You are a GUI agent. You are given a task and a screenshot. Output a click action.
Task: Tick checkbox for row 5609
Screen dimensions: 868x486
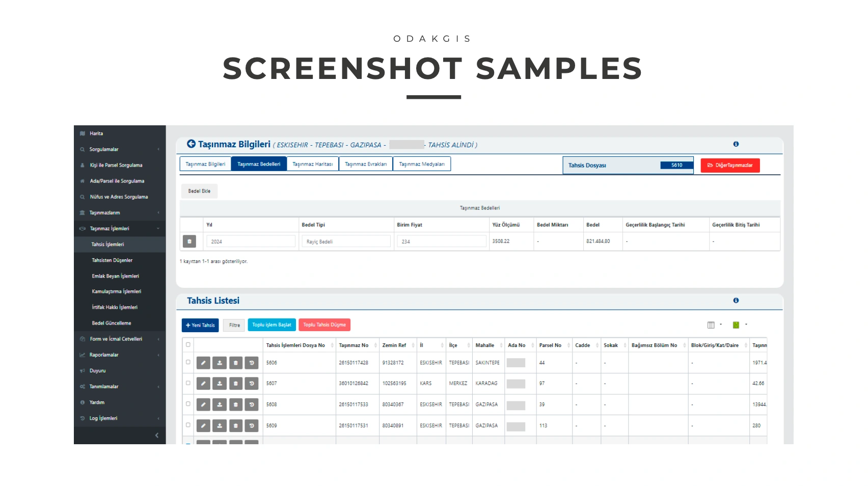tap(188, 425)
